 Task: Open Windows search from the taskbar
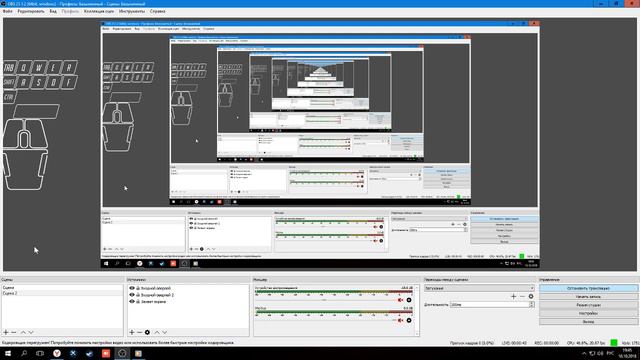pyautogui.click(x=24, y=353)
